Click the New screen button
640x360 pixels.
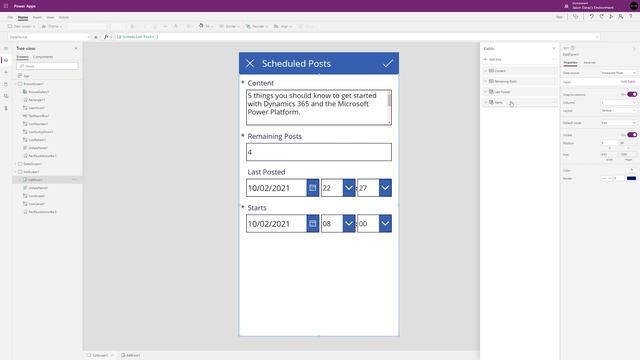21,26
